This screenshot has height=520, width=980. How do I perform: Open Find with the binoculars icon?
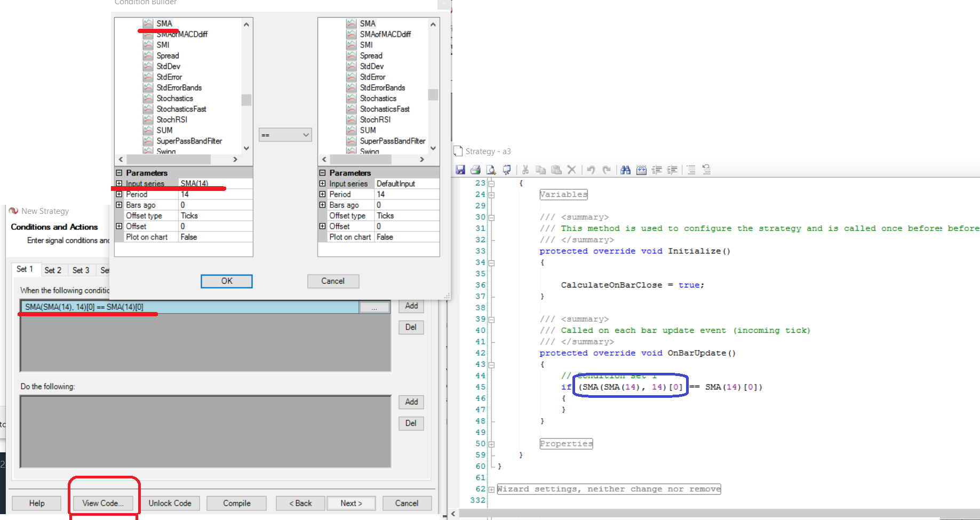(625, 170)
